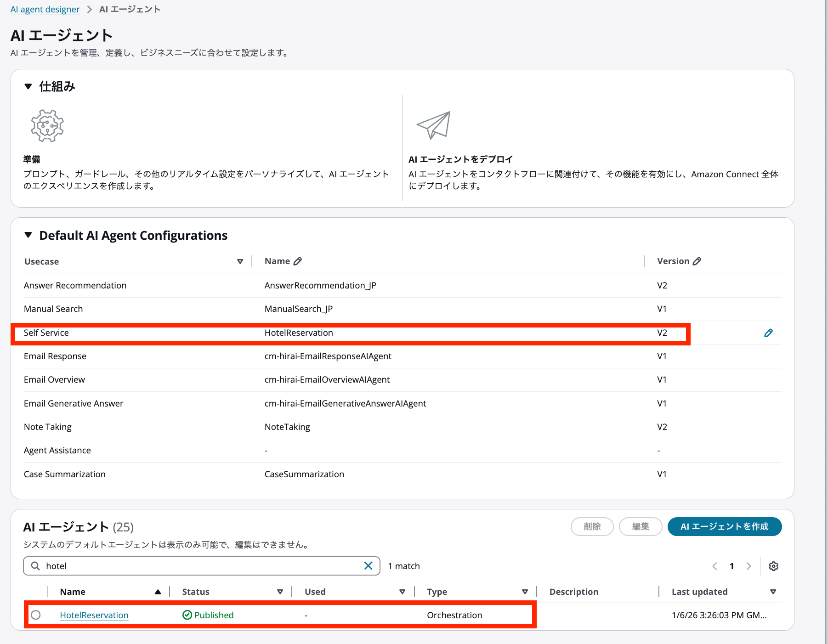This screenshot has width=828, height=644.
Task: Go to next page with the right arrow
Action: tap(749, 566)
